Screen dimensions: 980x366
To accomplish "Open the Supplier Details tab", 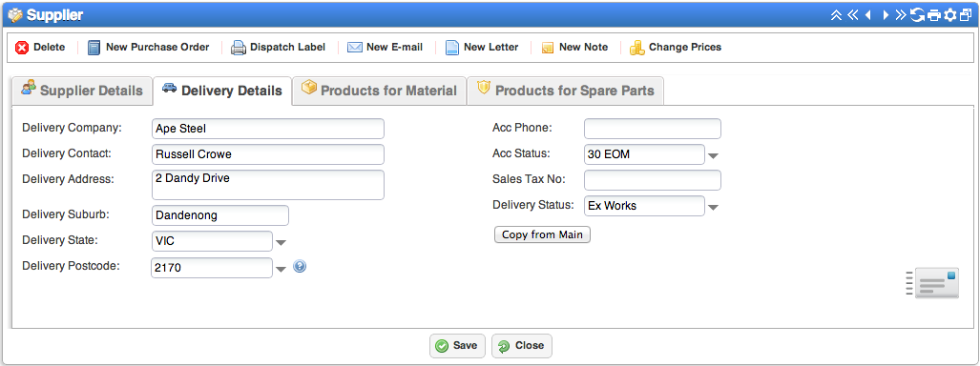I will 82,91.
